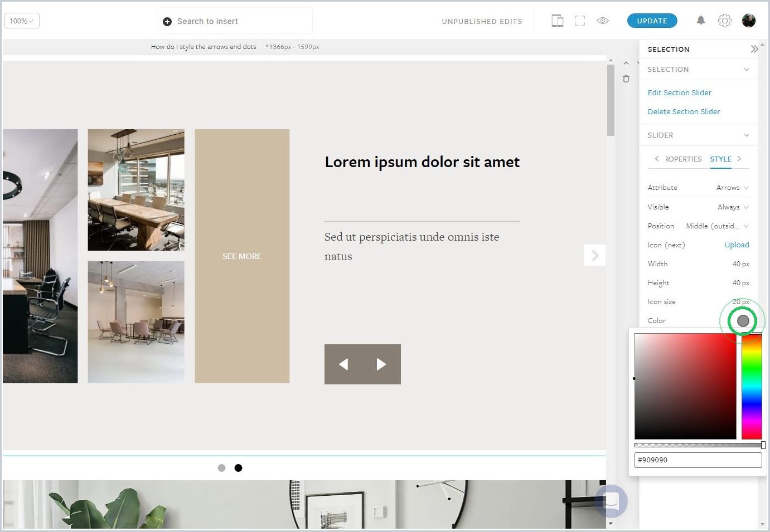Click the slider's next arrow chevron

pyautogui.click(x=595, y=256)
